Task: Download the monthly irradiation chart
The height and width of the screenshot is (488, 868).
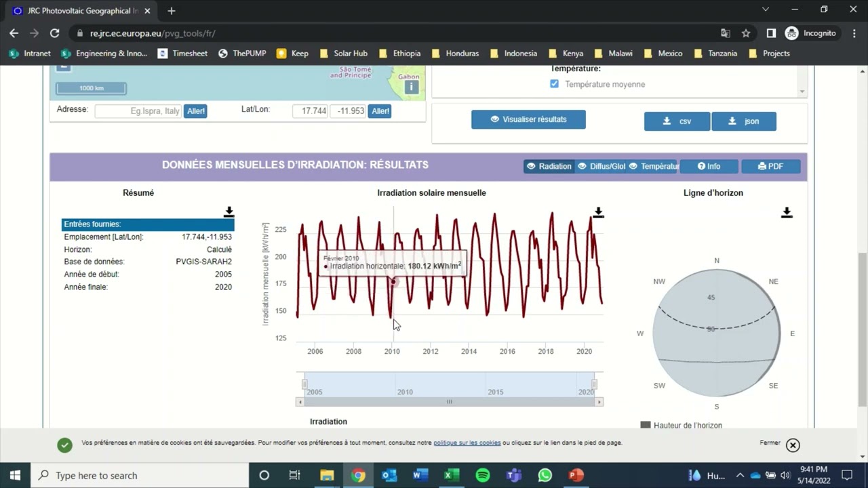Action: (598, 212)
